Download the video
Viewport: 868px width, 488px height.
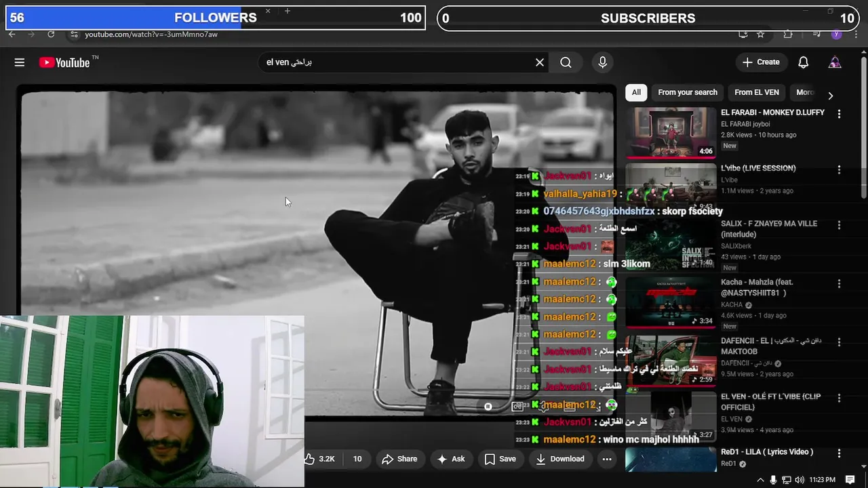pyautogui.click(x=560, y=459)
